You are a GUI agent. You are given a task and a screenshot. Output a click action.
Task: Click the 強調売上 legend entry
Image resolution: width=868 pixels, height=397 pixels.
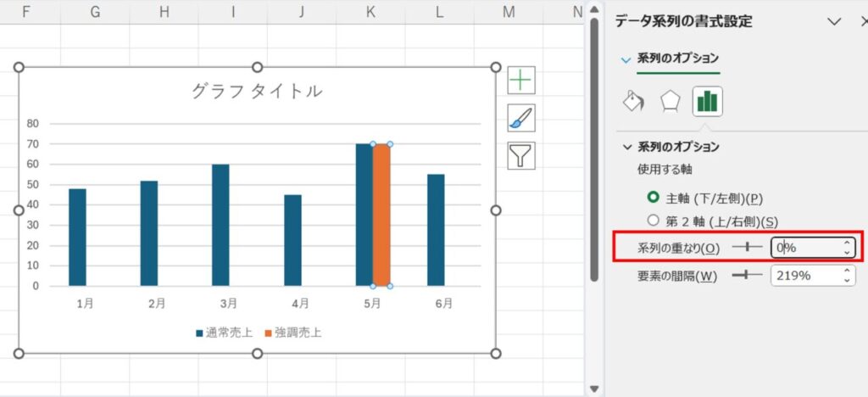pos(292,333)
